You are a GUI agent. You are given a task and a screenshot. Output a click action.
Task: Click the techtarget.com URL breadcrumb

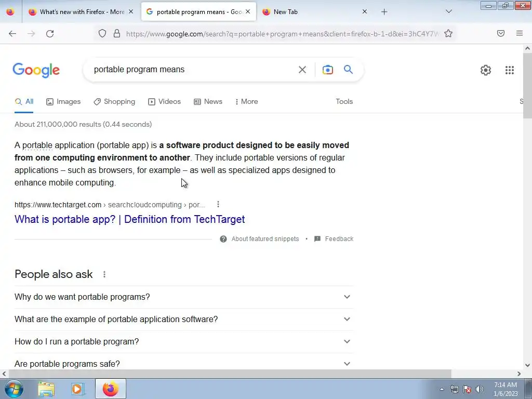coord(110,205)
